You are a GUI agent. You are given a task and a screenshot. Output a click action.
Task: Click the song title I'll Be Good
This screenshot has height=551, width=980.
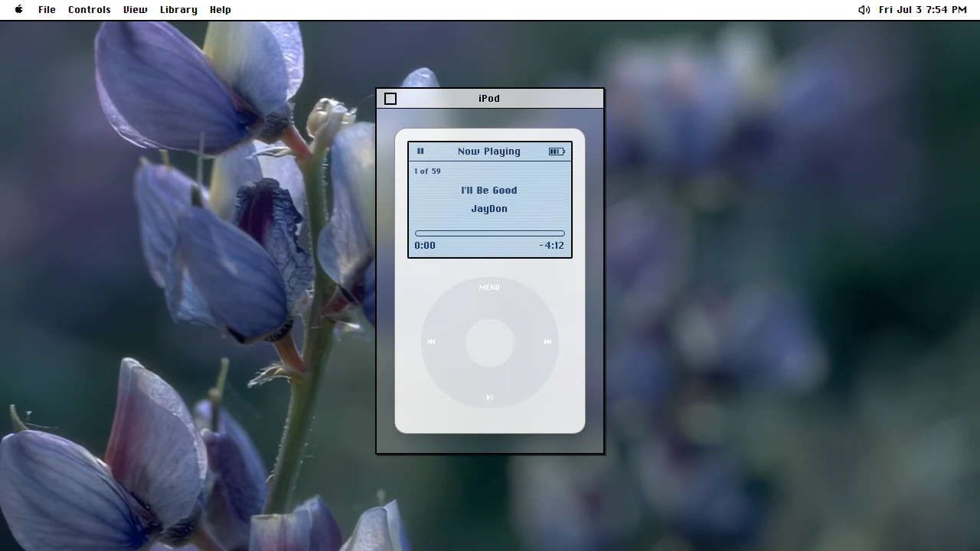489,191
